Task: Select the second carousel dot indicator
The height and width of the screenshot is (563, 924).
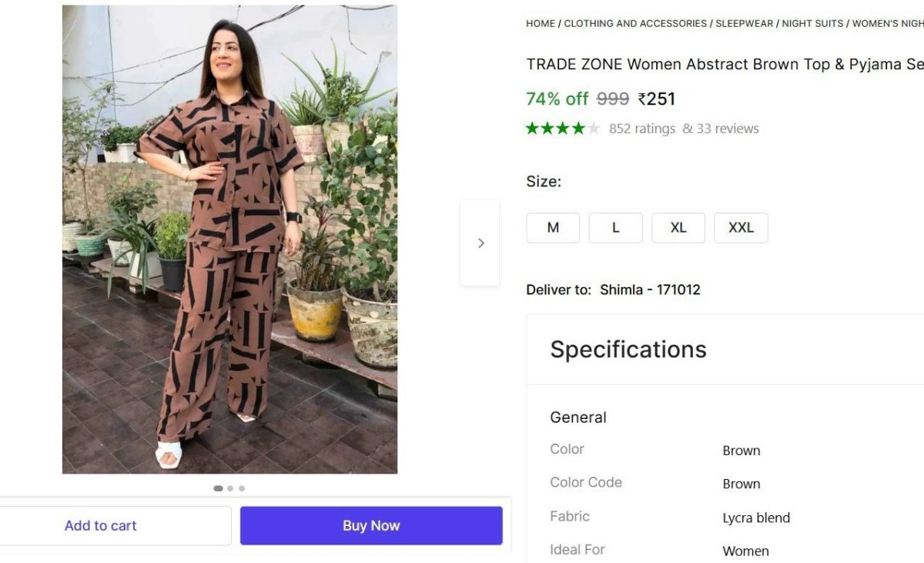Action: [229, 488]
